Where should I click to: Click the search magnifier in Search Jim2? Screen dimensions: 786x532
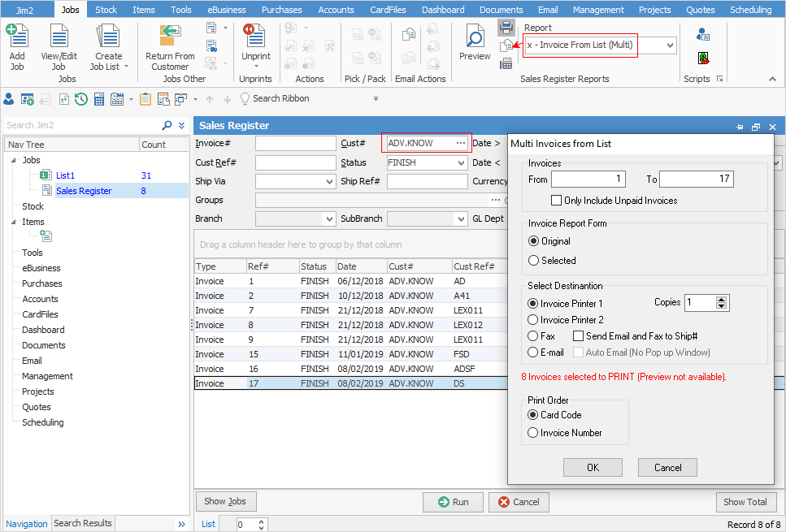[167, 125]
